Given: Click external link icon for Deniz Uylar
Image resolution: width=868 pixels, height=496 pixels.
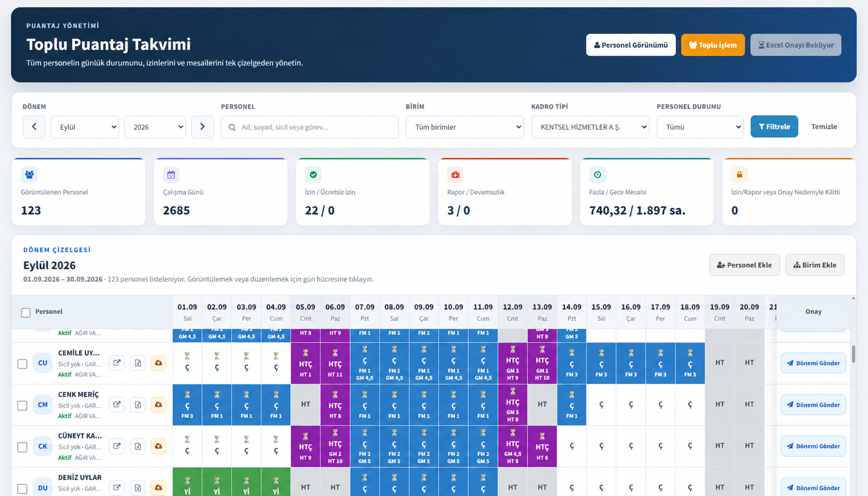Looking at the screenshot, I should [x=117, y=488].
